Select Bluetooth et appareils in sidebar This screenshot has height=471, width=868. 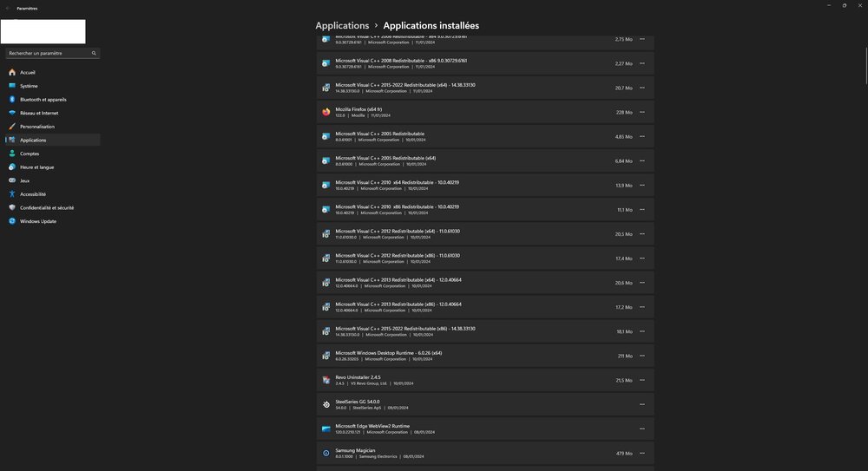(x=43, y=100)
